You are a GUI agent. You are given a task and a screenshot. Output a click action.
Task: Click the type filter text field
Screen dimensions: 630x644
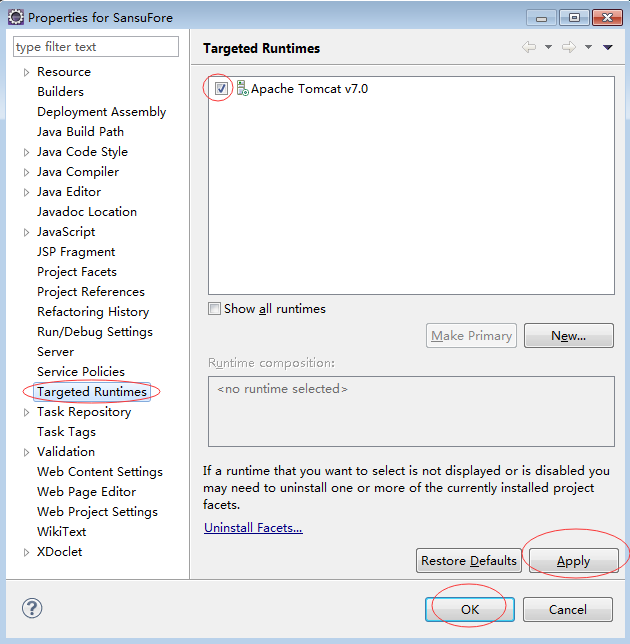(x=96, y=47)
